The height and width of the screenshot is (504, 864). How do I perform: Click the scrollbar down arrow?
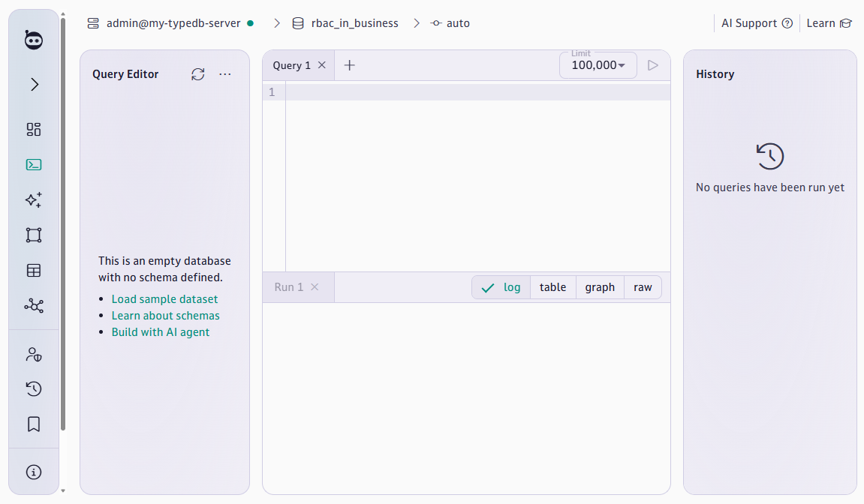click(x=63, y=490)
